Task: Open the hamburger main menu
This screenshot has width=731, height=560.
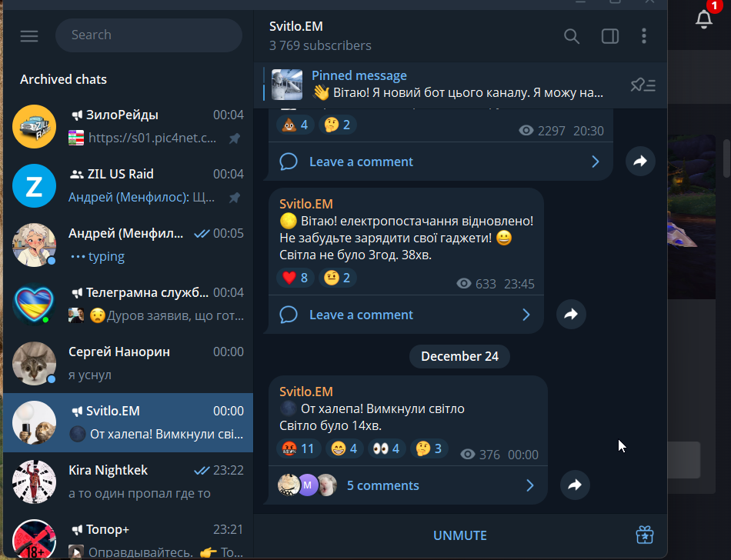Action: tap(29, 36)
